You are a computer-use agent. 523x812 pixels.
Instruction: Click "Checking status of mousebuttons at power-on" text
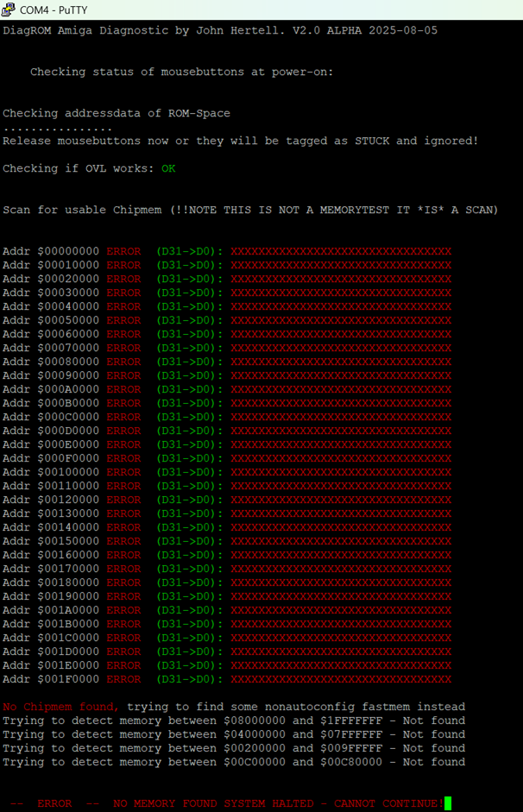(181, 72)
